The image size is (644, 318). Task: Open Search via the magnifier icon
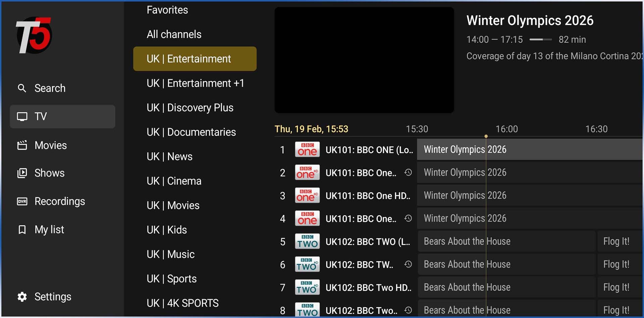[x=22, y=88]
